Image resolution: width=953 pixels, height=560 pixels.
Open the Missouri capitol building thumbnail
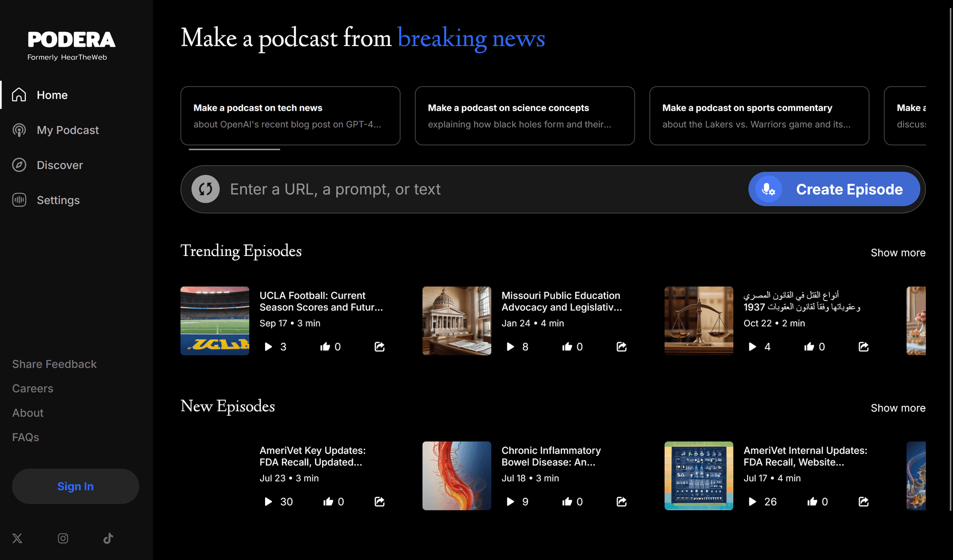457,321
